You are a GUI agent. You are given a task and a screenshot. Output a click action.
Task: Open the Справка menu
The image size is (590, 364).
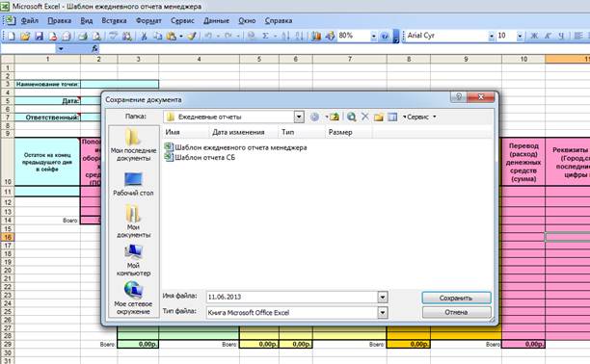pyautogui.click(x=279, y=20)
